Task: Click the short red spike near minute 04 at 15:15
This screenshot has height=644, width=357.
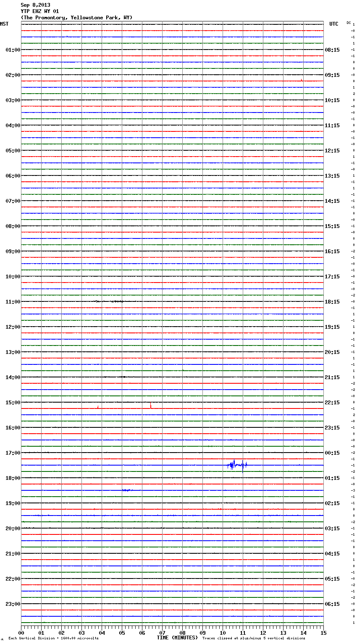Action: click(x=98, y=407)
